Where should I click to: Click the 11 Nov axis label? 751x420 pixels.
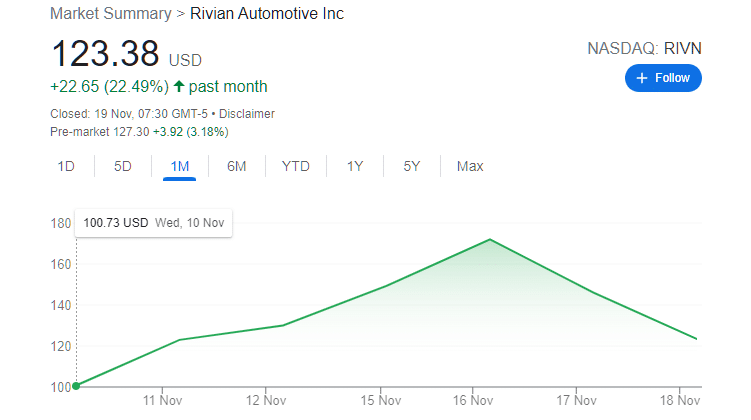click(x=162, y=400)
